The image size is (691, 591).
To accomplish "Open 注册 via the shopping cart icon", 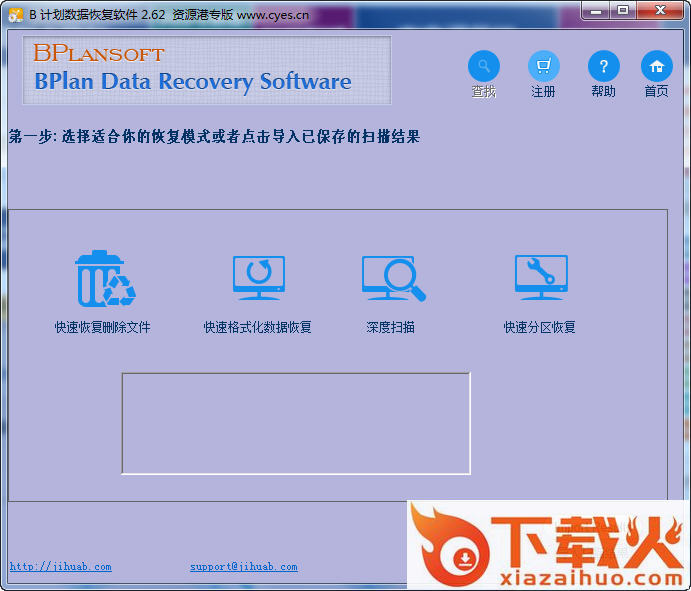I will click(x=543, y=67).
